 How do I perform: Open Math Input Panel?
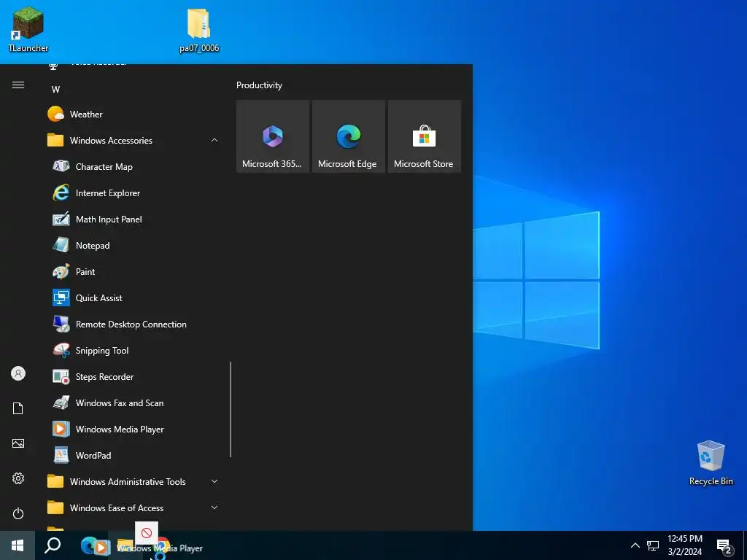[133, 219]
